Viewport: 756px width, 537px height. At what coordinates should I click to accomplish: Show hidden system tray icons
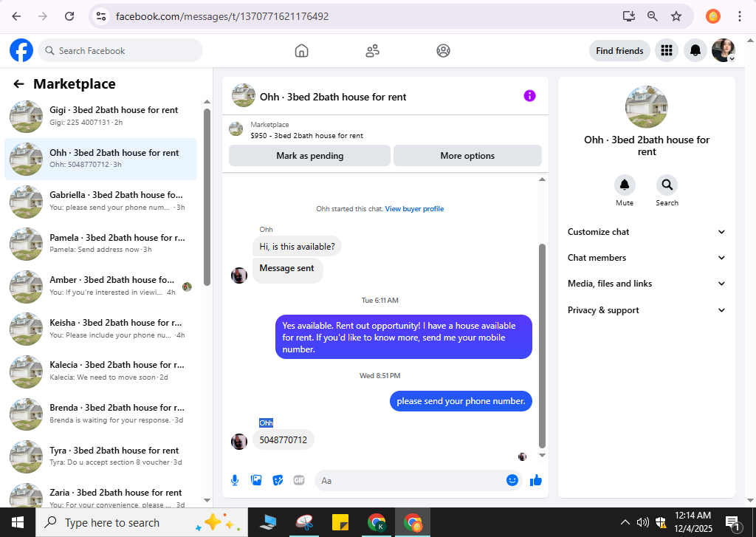(625, 522)
